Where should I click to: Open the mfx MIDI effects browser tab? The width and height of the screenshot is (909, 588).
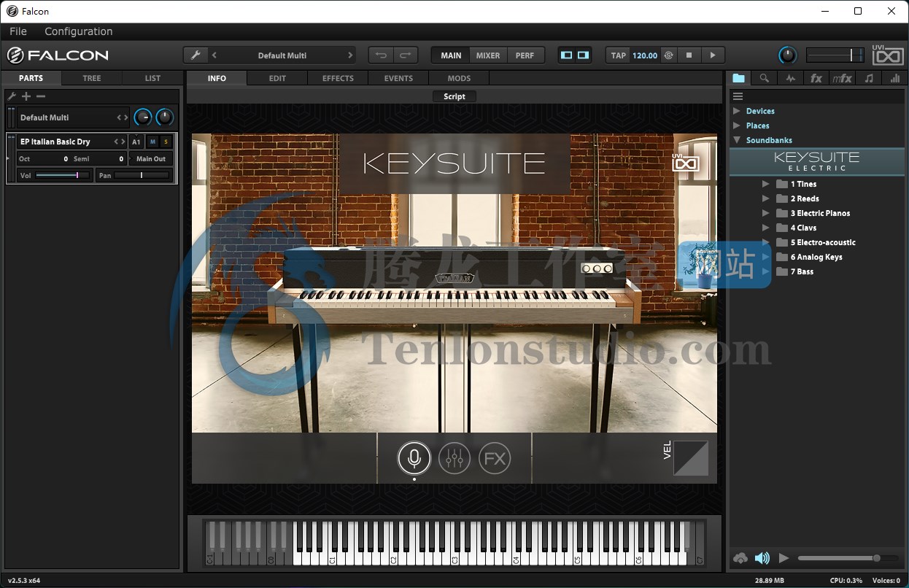tap(843, 78)
